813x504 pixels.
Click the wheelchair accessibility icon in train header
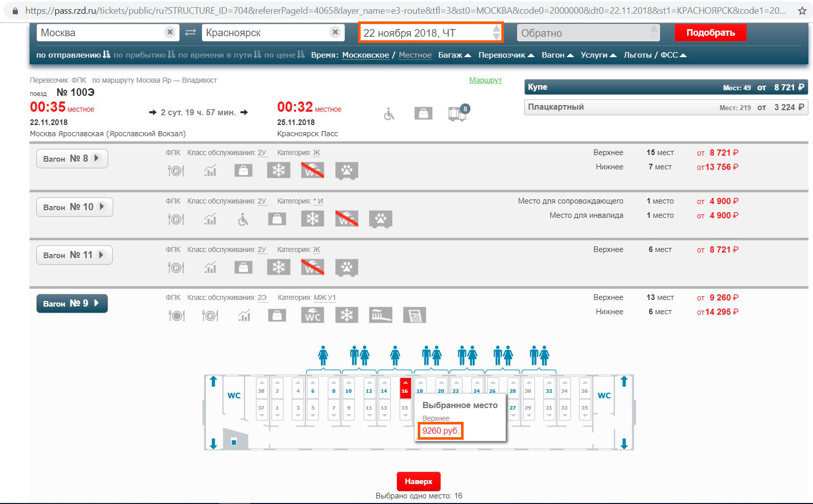(x=389, y=114)
